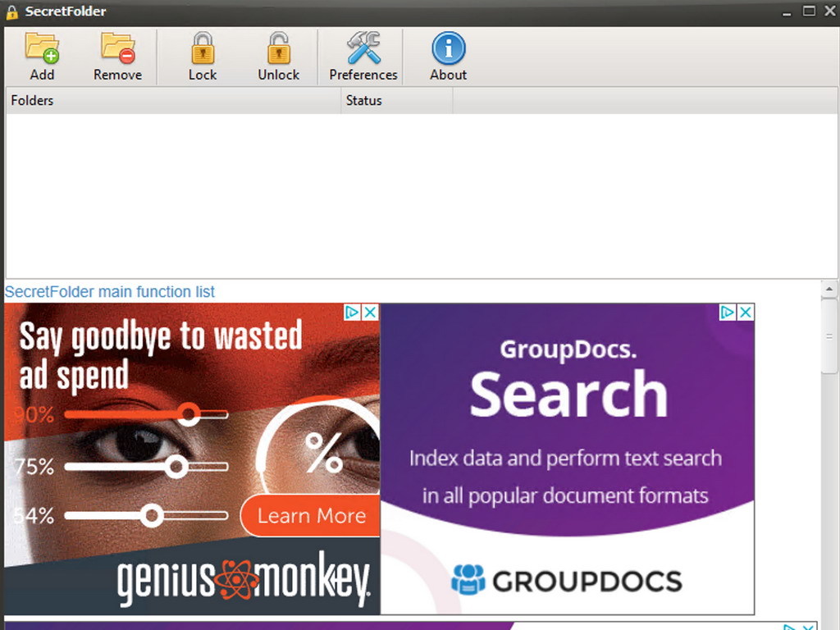Click the GROUPDOCS logo in the ad
Viewport: 840px width, 630px height.
click(567, 581)
